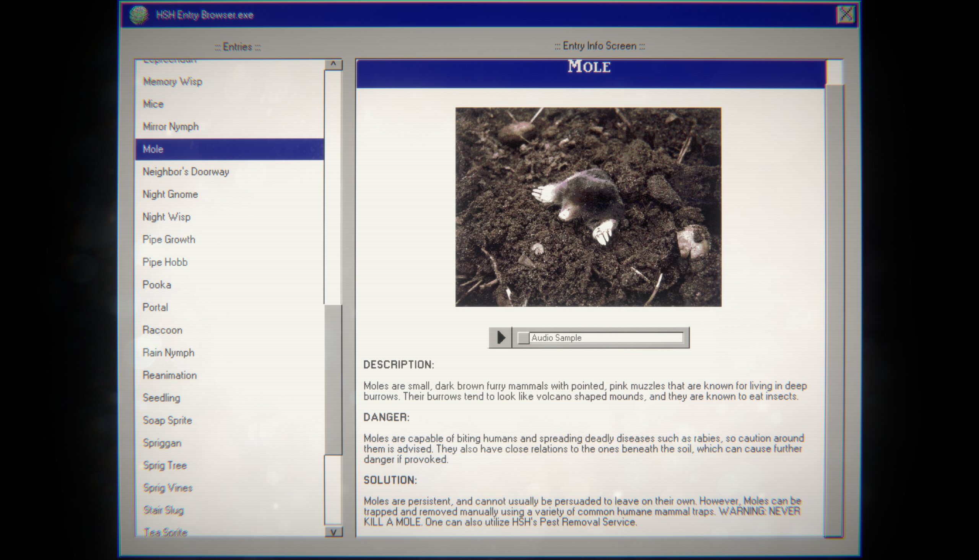979x560 pixels.
Task: Select the Reanimation entry in sidebar
Action: click(x=170, y=375)
